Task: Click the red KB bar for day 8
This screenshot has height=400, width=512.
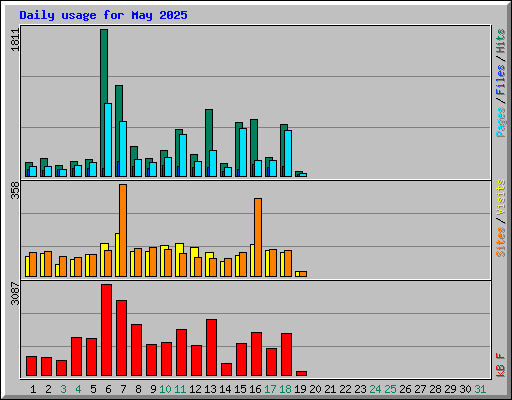Action: 137,350
